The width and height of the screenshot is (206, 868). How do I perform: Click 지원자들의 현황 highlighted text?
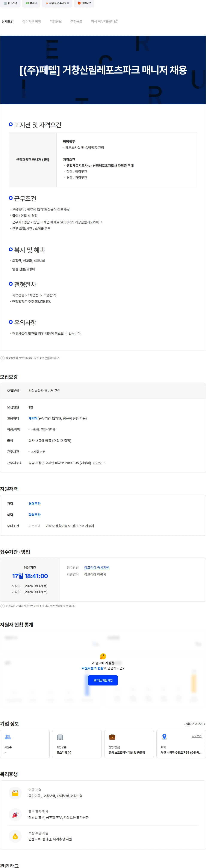(92, 669)
